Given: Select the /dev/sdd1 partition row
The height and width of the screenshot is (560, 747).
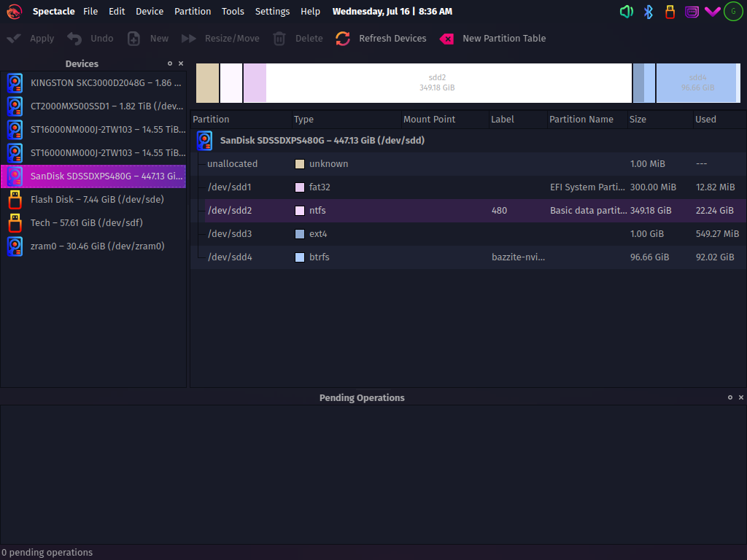Looking at the screenshot, I should point(468,187).
